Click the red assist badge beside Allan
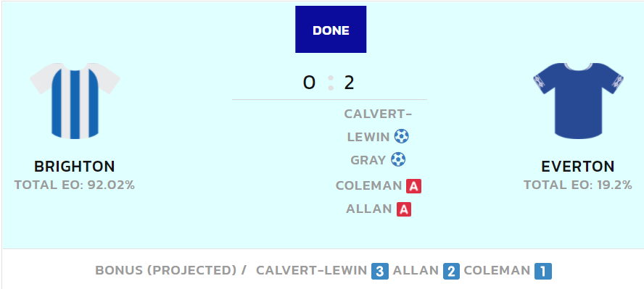Screen dimensions: 644x289 coord(404,209)
